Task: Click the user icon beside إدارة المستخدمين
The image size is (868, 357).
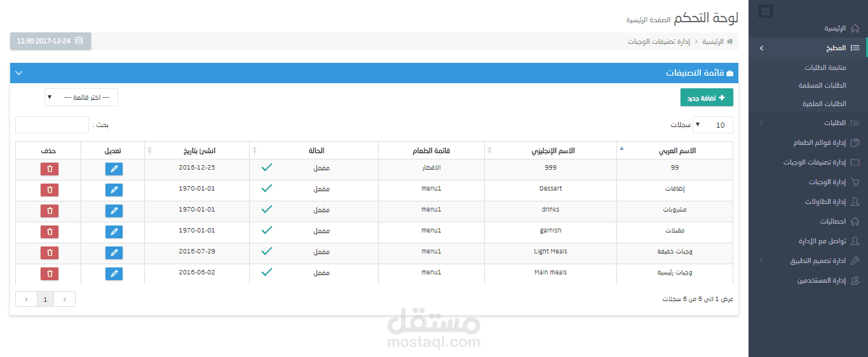Action: pyautogui.click(x=855, y=280)
